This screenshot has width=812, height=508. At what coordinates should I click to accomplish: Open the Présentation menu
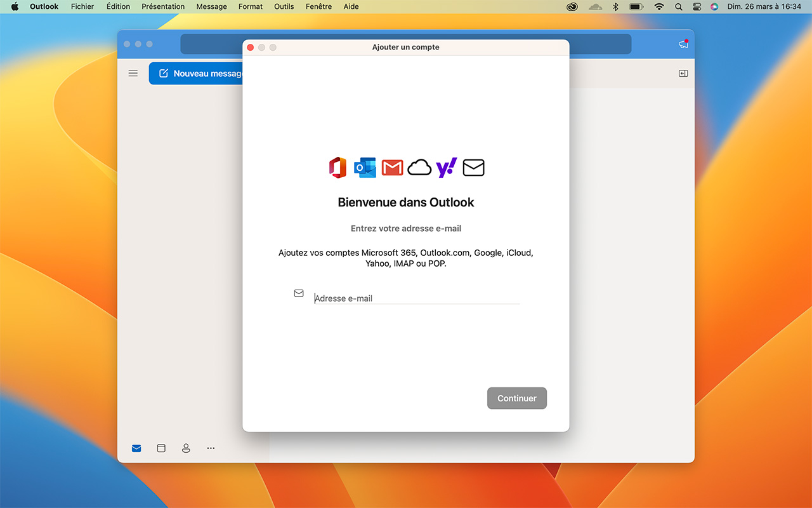(x=163, y=6)
